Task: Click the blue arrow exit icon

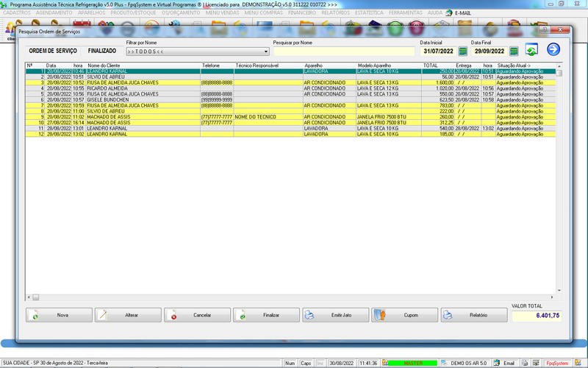Action: coord(553,50)
